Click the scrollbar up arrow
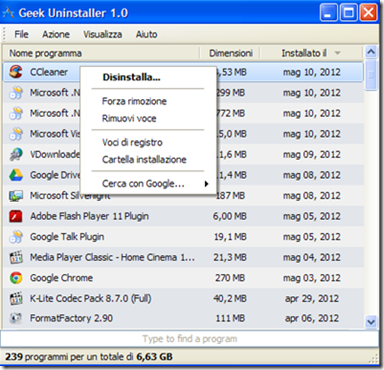Viewport: 384px width, 370px height. 371,52
